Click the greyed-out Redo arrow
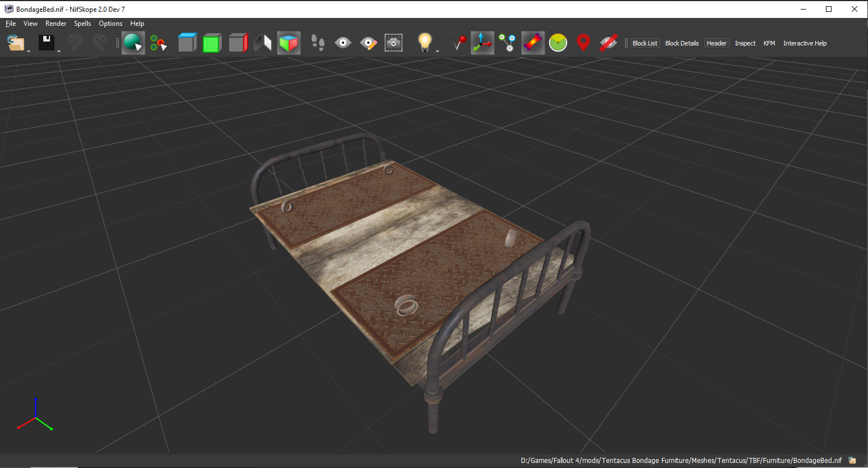The height and width of the screenshot is (468, 868). point(99,43)
